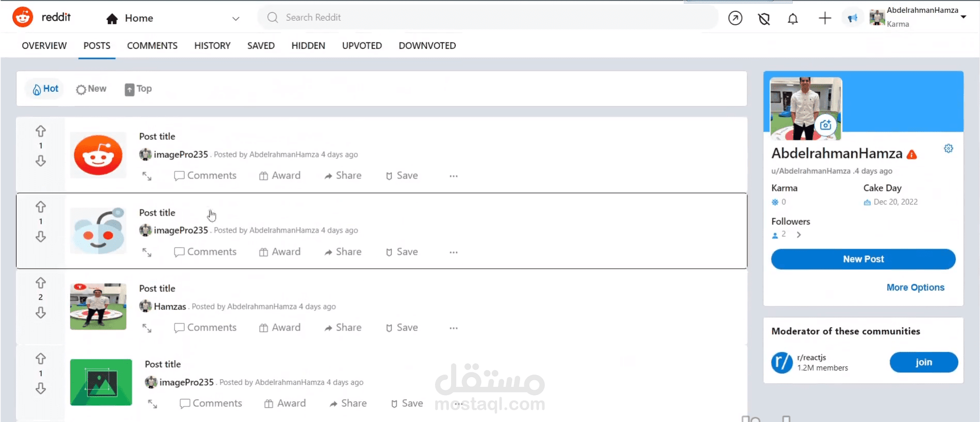Save the Hamzas post

(401, 328)
